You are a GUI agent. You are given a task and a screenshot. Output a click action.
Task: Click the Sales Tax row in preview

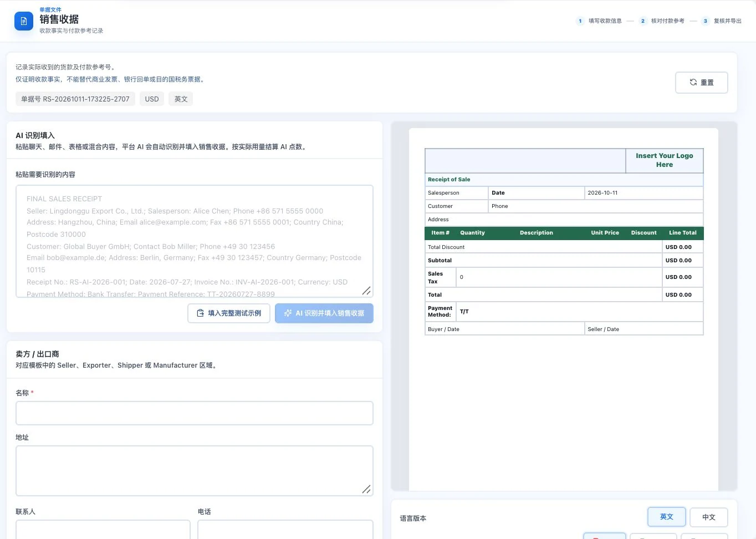click(564, 277)
